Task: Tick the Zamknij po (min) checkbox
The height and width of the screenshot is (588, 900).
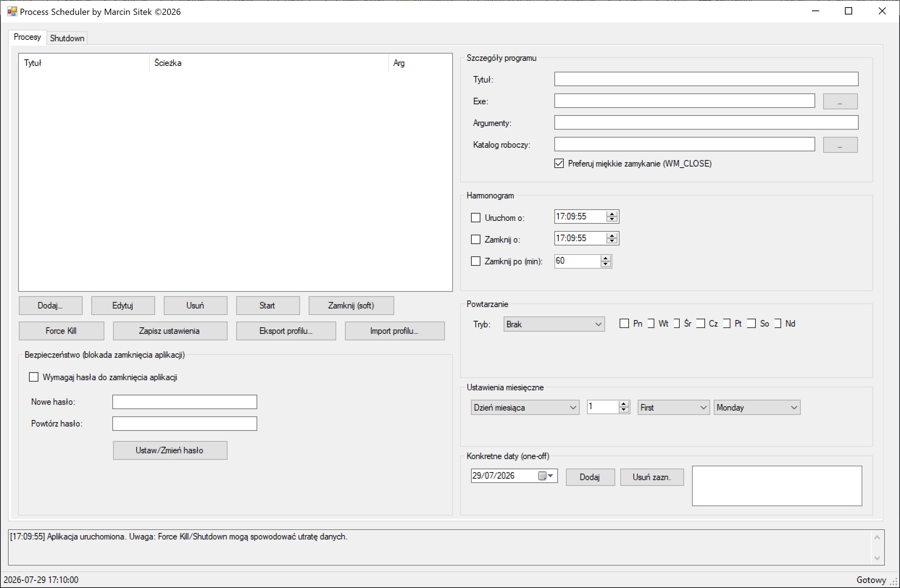Action: [x=475, y=261]
